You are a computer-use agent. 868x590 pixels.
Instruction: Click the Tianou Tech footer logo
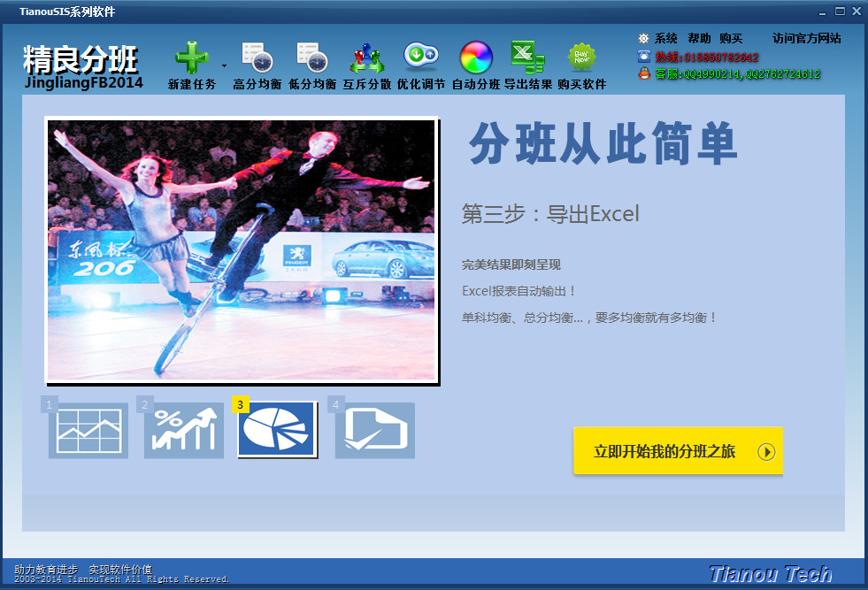pyautogui.click(x=770, y=574)
